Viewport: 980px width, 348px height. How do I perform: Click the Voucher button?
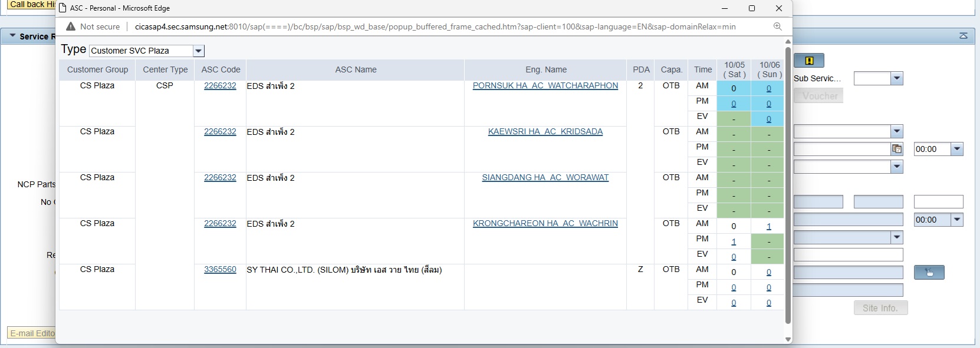[819, 96]
